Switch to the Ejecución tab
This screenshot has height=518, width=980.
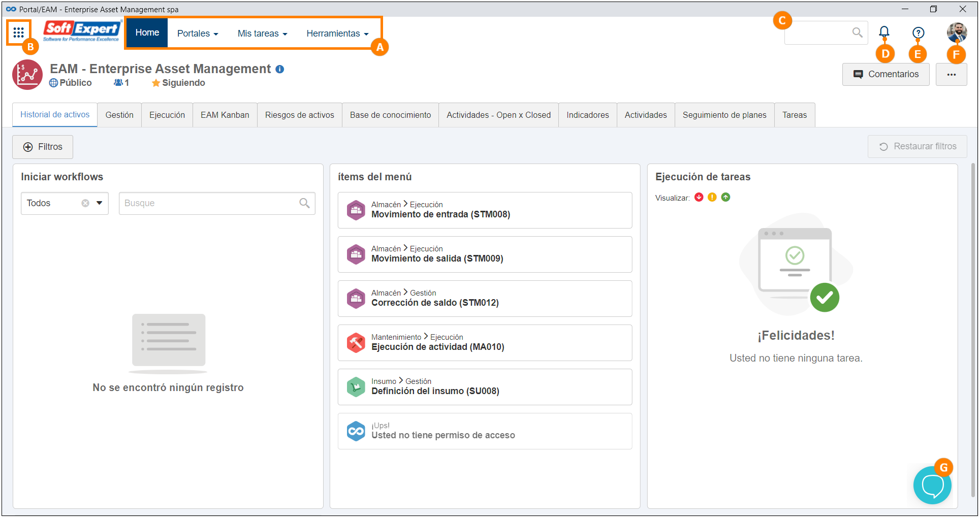(x=167, y=115)
